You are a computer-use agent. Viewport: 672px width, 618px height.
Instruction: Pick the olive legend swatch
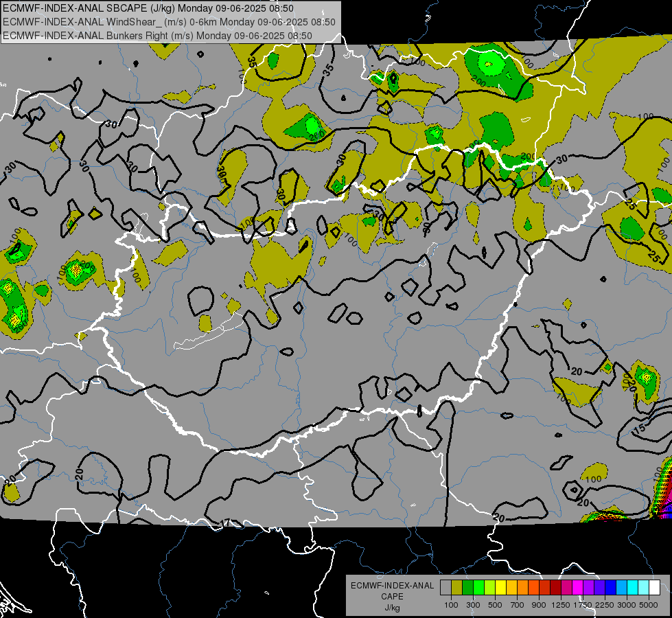(x=457, y=587)
